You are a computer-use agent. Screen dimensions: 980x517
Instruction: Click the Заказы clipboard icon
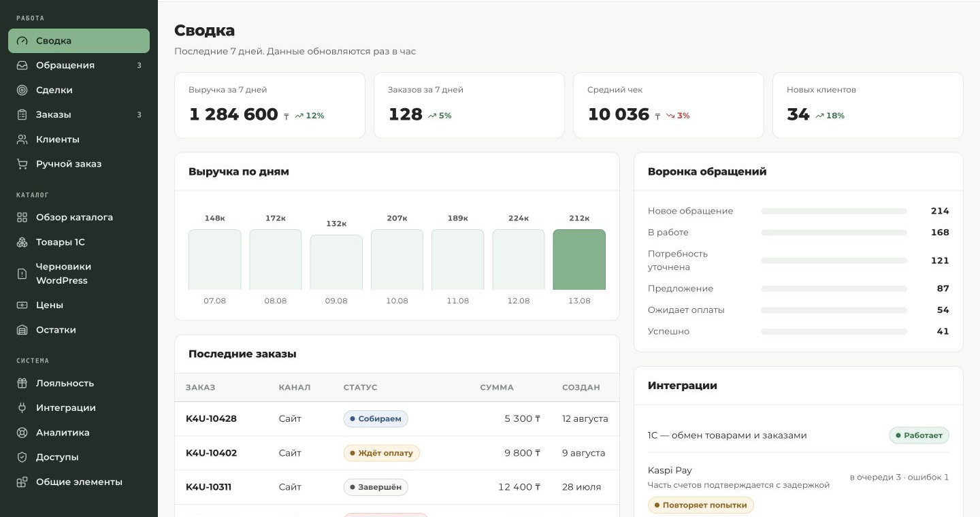click(22, 115)
